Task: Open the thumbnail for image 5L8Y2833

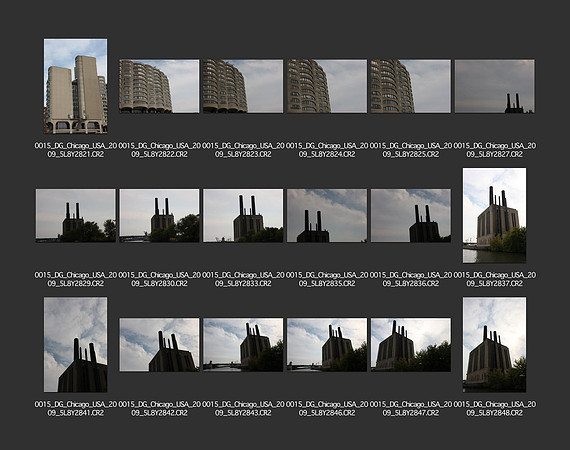Action: click(243, 216)
